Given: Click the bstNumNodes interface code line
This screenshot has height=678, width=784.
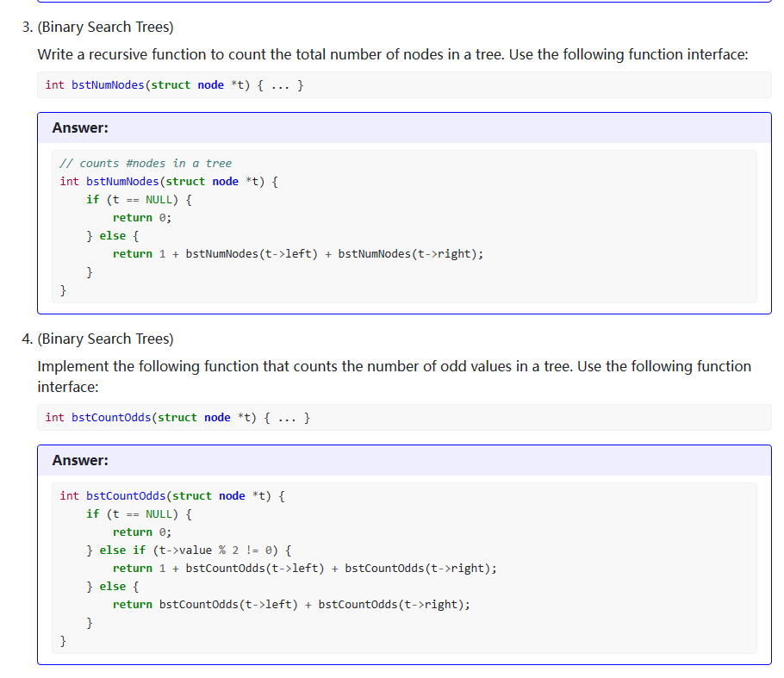Looking at the screenshot, I should tap(175, 85).
